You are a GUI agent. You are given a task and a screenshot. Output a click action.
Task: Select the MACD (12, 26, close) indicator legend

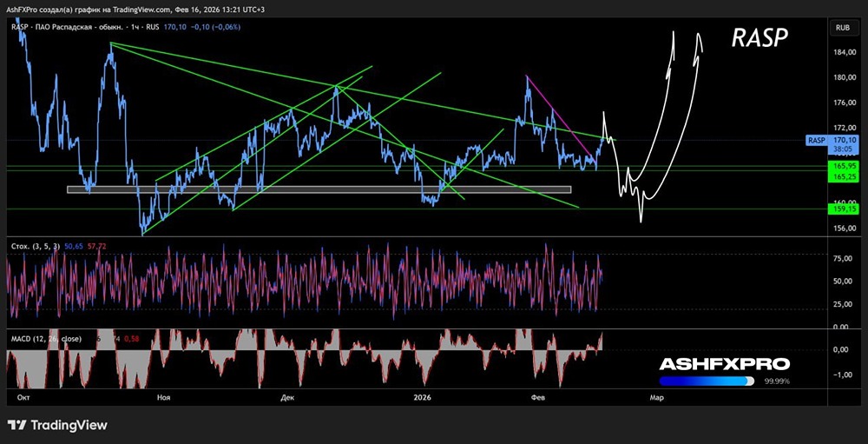(x=47, y=338)
